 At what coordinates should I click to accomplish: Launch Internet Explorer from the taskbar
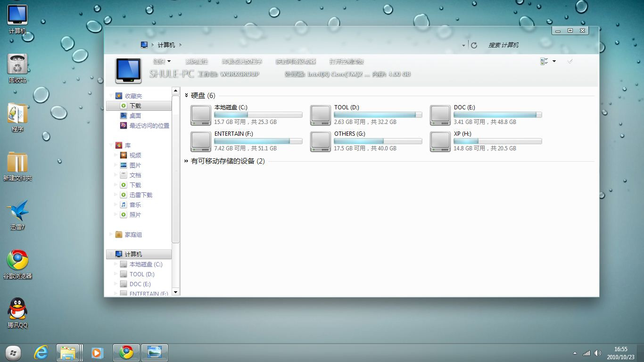[41, 353]
